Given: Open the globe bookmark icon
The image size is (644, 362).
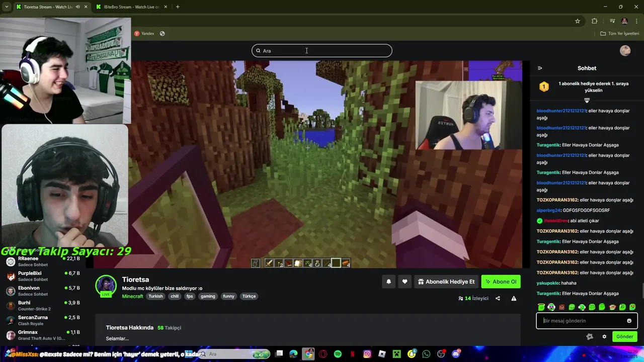Looking at the screenshot, I should [x=162, y=33].
